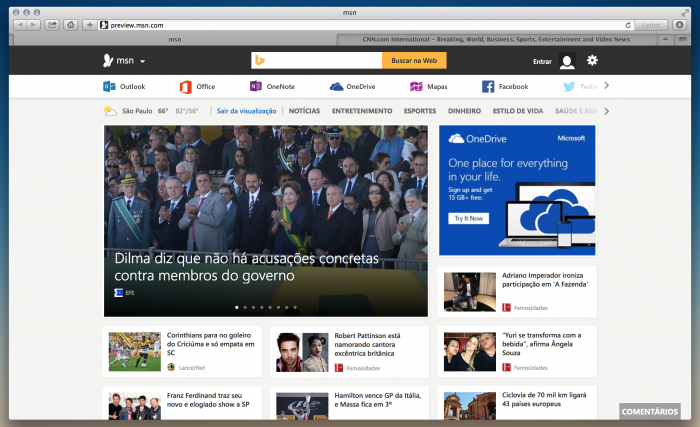Click the Entrar sign-in link
Viewport: 700px width, 427px height.
click(x=542, y=61)
